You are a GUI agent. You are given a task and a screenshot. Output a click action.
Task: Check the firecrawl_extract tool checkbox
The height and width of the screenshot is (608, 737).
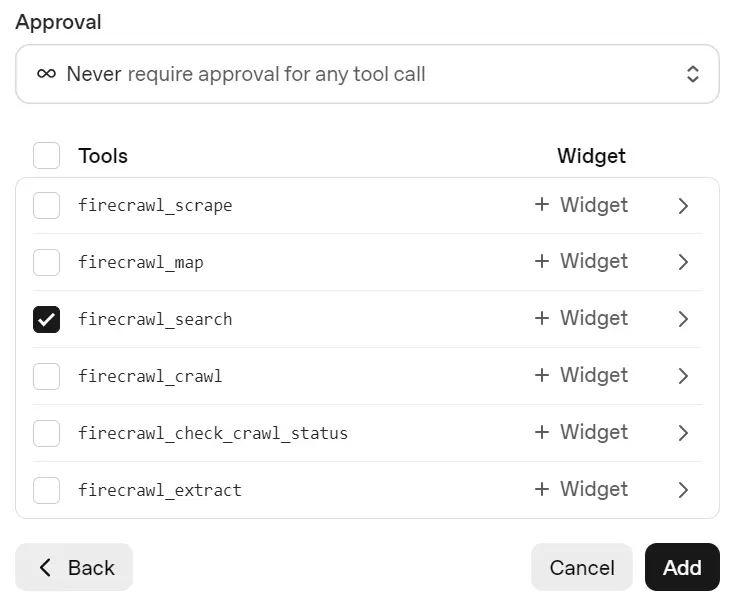[47, 490]
